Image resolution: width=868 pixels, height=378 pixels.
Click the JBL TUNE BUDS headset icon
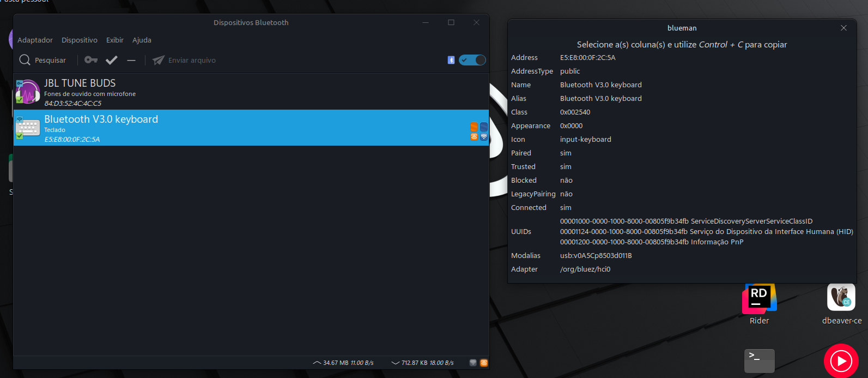pyautogui.click(x=27, y=92)
